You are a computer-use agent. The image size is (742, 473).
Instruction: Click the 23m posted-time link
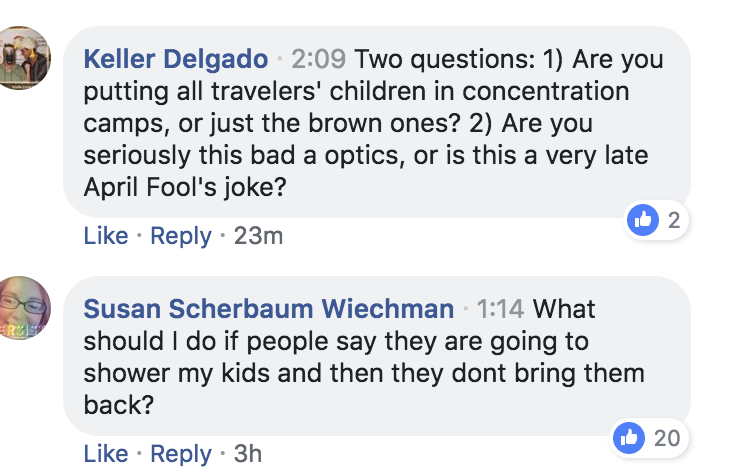point(258,236)
